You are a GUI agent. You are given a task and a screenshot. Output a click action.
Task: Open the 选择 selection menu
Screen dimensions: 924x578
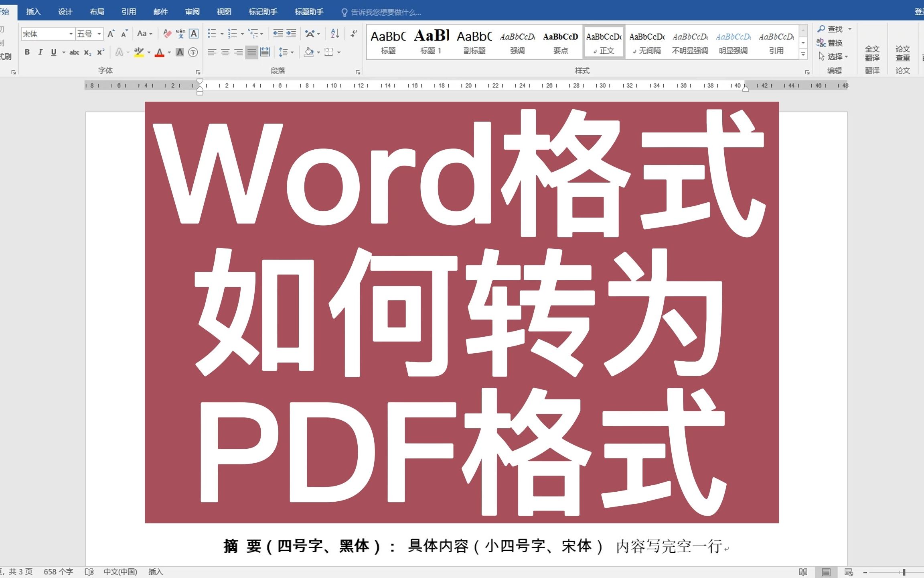pyautogui.click(x=833, y=57)
